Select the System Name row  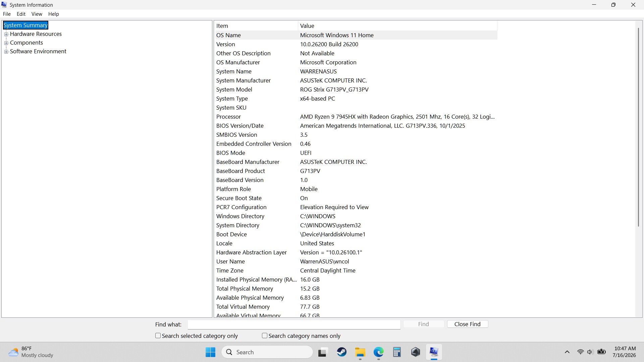click(x=356, y=71)
